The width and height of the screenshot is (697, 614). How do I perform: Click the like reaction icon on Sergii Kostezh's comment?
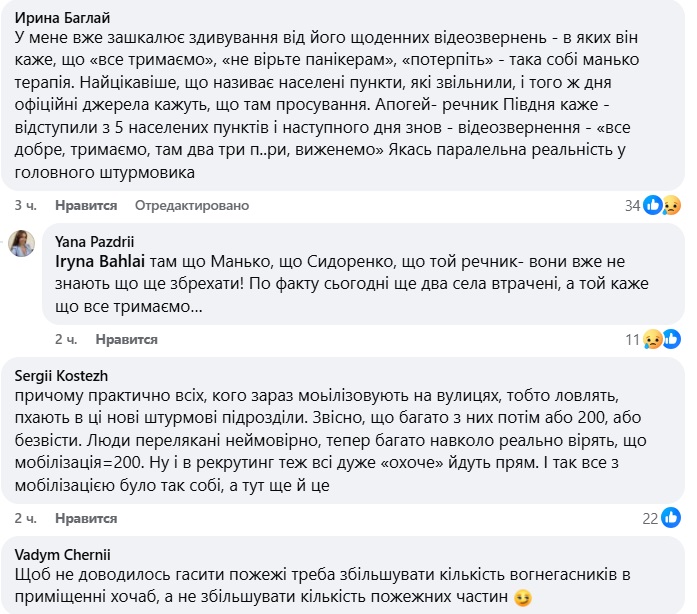pos(671,518)
